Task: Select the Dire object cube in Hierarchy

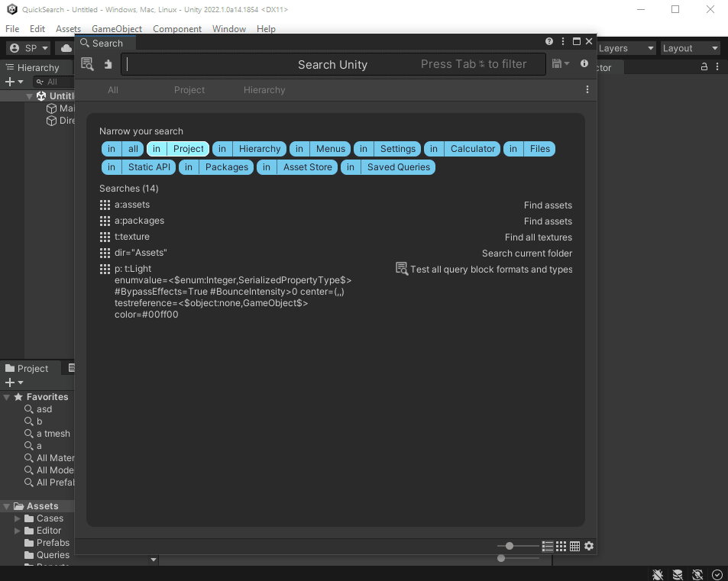Action: 51,121
